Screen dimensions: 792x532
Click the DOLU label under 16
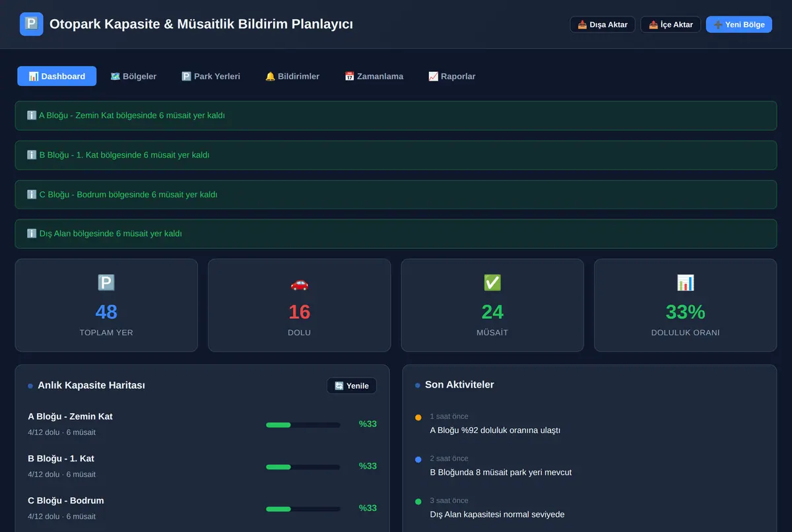[x=300, y=333]
